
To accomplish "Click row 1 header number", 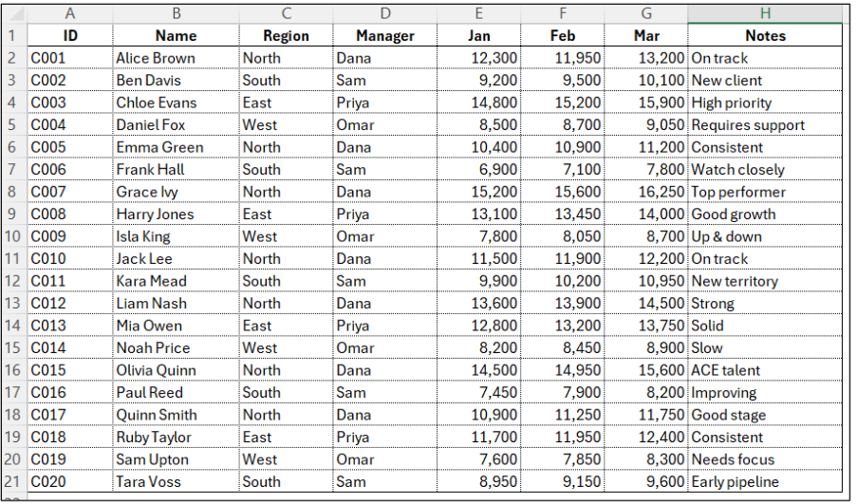I will point(13,36).
